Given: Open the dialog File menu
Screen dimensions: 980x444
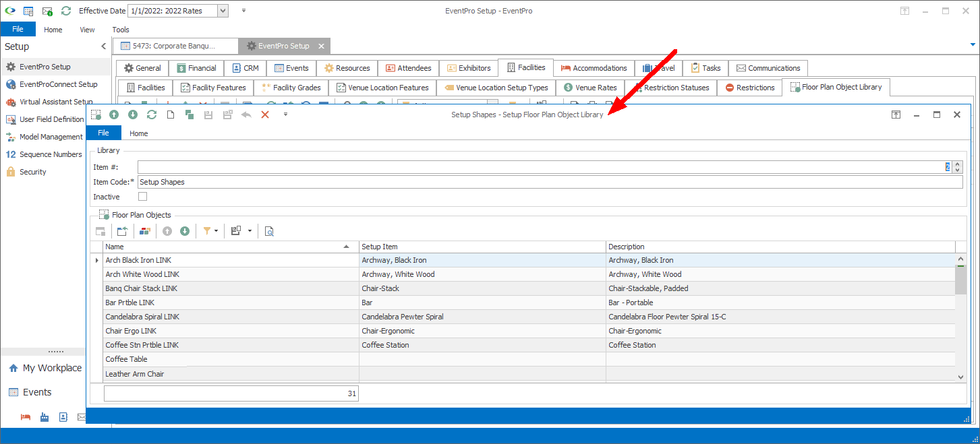Looking at the screenshot, I should click(x=104, y=133).
